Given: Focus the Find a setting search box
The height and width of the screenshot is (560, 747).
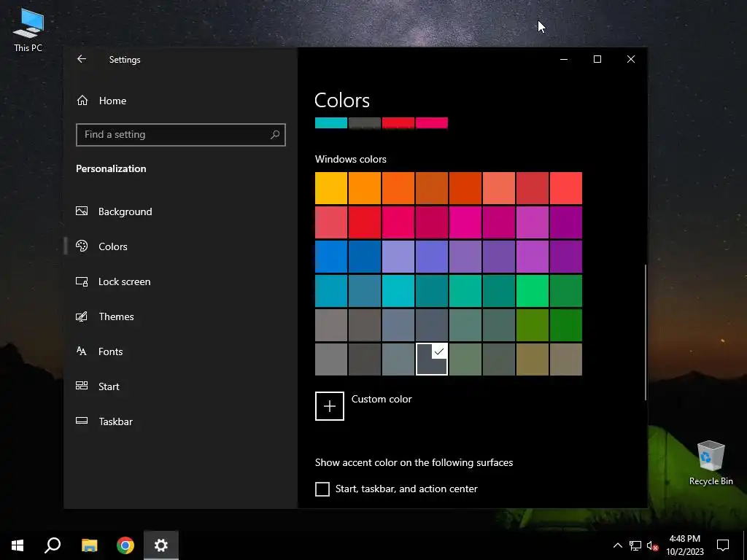Looking at the screenshot, I should (181, 135).
